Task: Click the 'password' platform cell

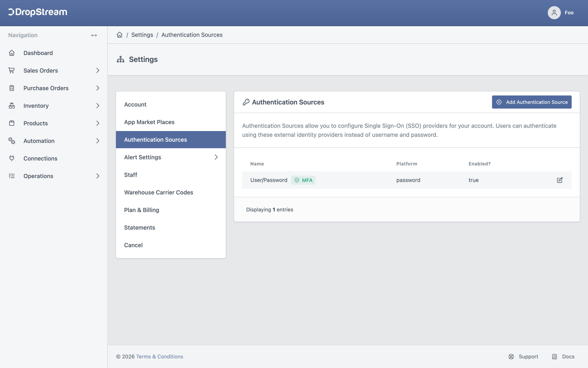Action: [x=408, y=180]
